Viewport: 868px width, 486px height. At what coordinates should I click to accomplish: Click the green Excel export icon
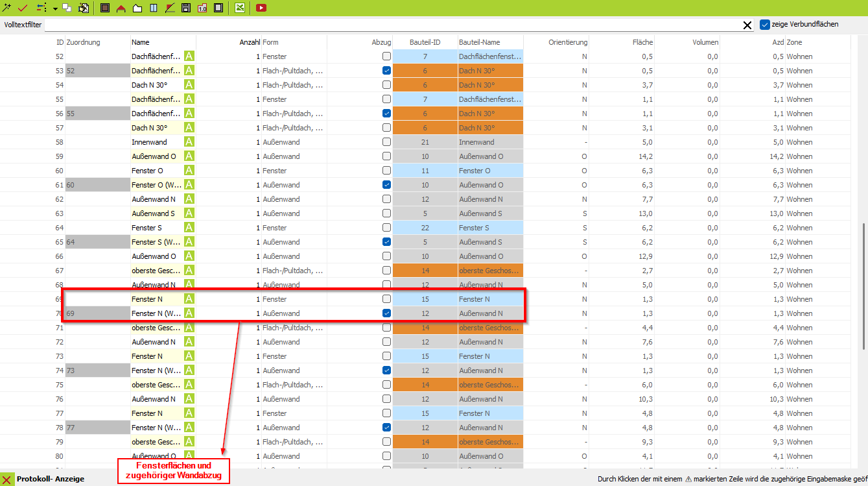pyautogui.click(x=240, y=8)
